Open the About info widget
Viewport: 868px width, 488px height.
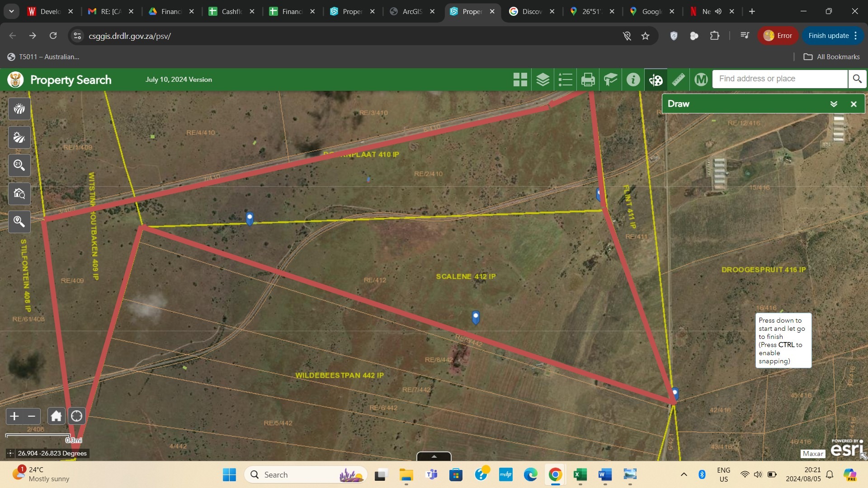(x=633, y=80)
